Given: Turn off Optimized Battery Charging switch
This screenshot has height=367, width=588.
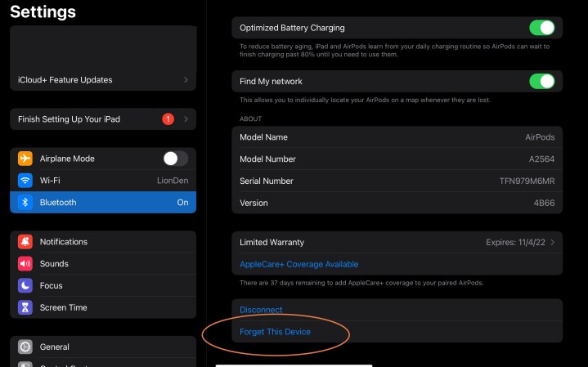Looking at the screenshot, I should coord(542,28).
